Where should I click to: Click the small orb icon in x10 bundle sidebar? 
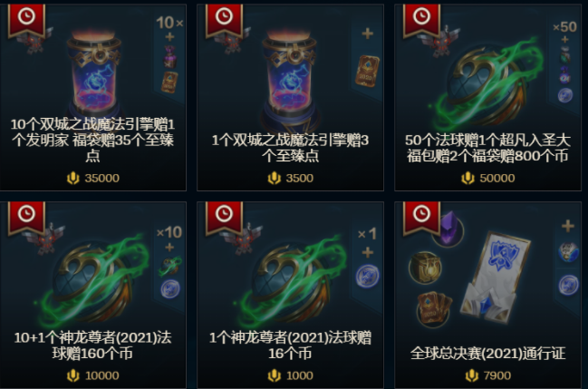(x=170, y=266)
